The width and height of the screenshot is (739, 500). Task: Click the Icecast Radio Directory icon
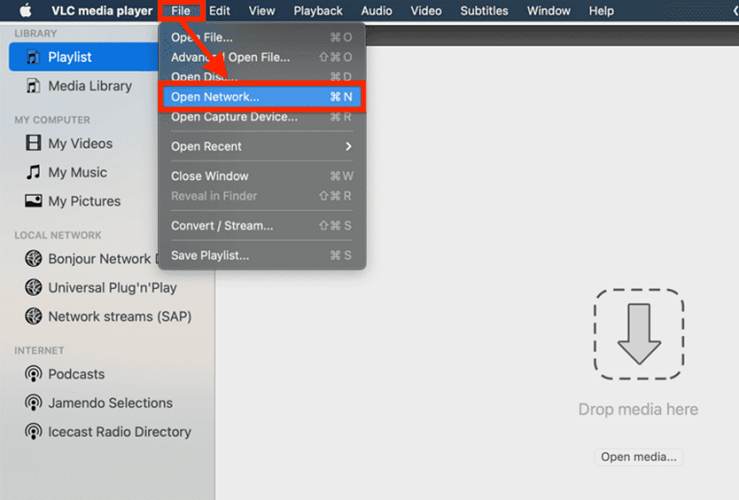[x=33, y=432]
